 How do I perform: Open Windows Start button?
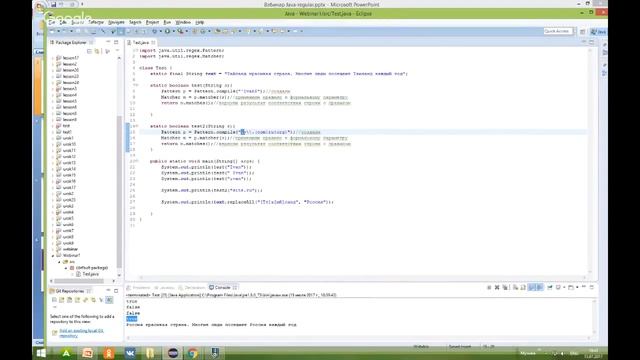pos(41,353)
